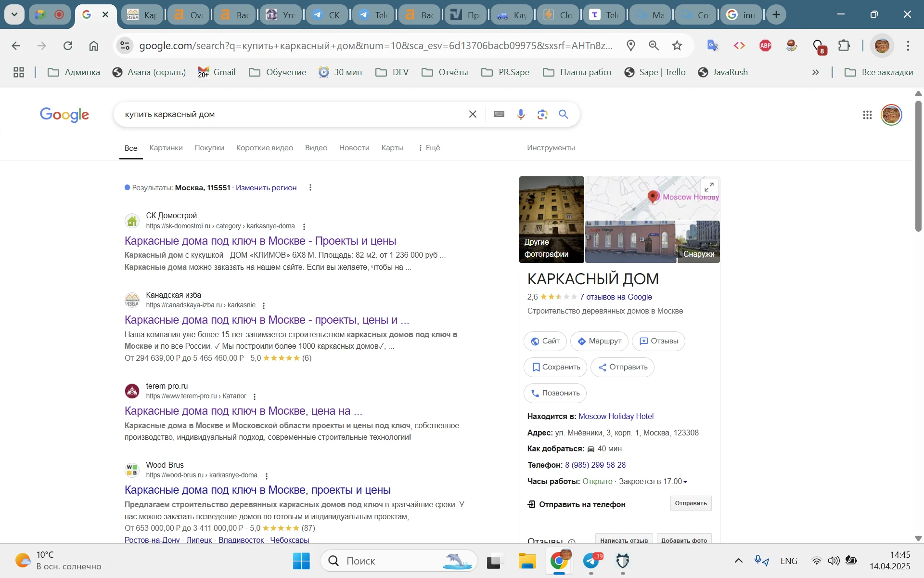The width and height of the screenshot is (924, 578).
Task: Open options for the СК Домострой result
Action: (x=304, y=226)
